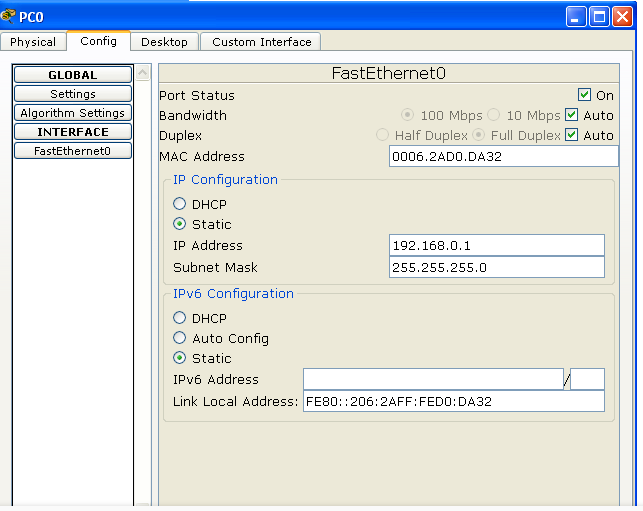
Task: Select the Half Duplex radio button
Action: 382,135
